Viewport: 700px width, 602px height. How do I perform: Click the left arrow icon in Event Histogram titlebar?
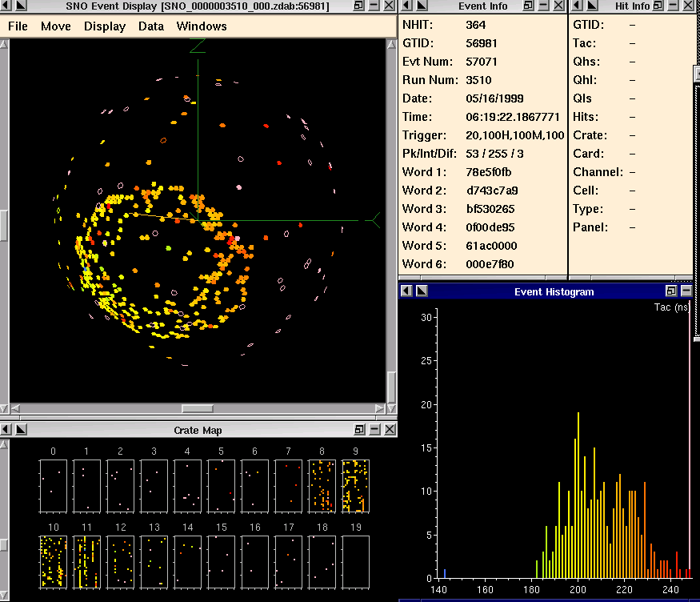point(406,291)
